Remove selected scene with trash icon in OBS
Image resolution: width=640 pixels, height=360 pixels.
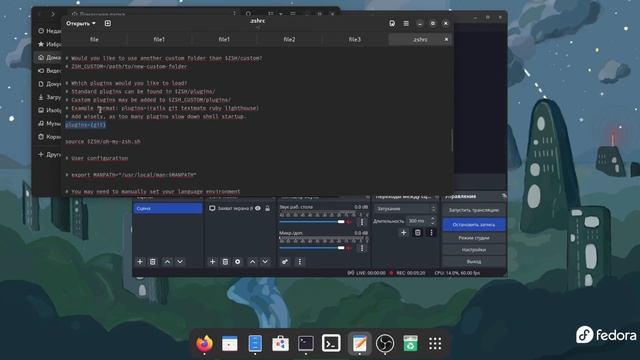click(153, 262)
